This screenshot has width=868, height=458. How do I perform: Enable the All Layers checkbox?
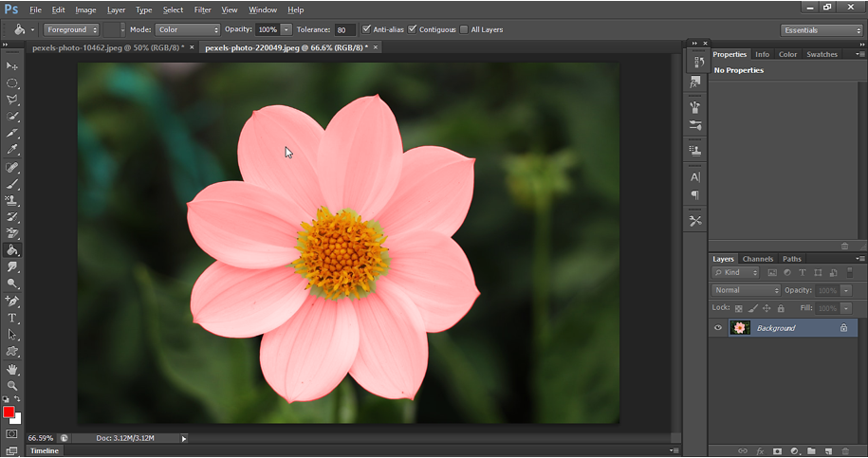[x=464, y=29]
